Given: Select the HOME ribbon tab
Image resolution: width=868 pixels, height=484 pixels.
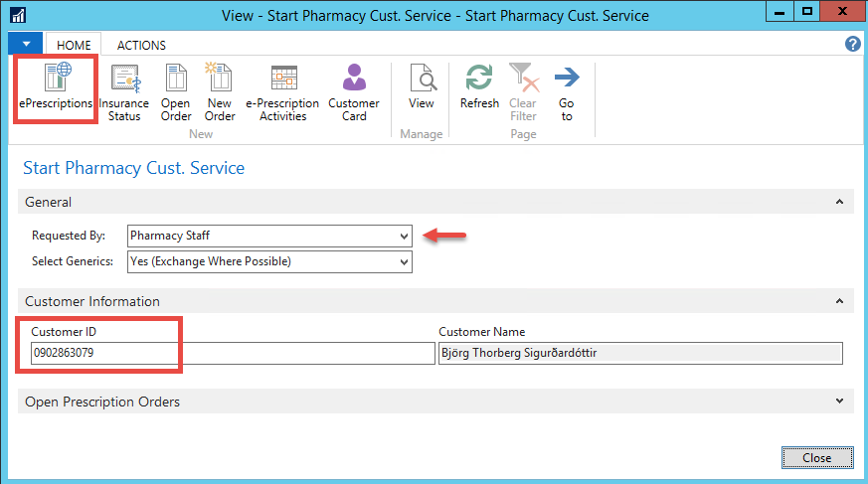Looking at the screenshot, I should coord(74,45).
